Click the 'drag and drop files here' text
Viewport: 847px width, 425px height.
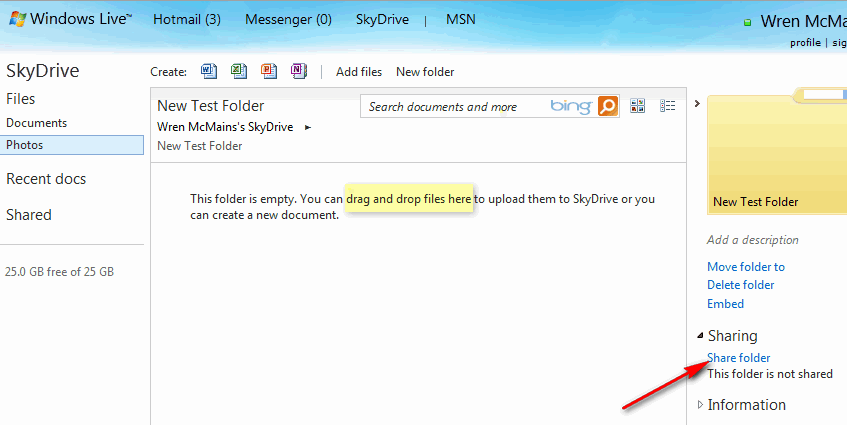coord(409,199)
